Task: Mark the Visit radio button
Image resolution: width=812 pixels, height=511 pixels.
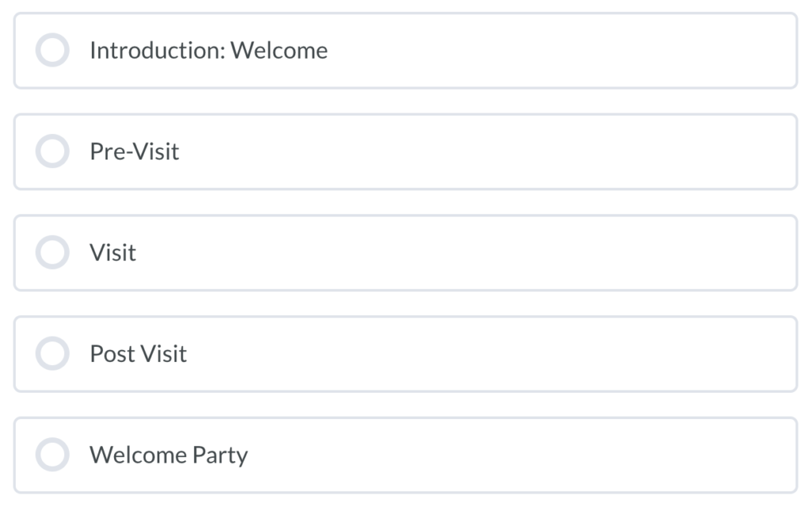Action: click(x=52, y=253)
